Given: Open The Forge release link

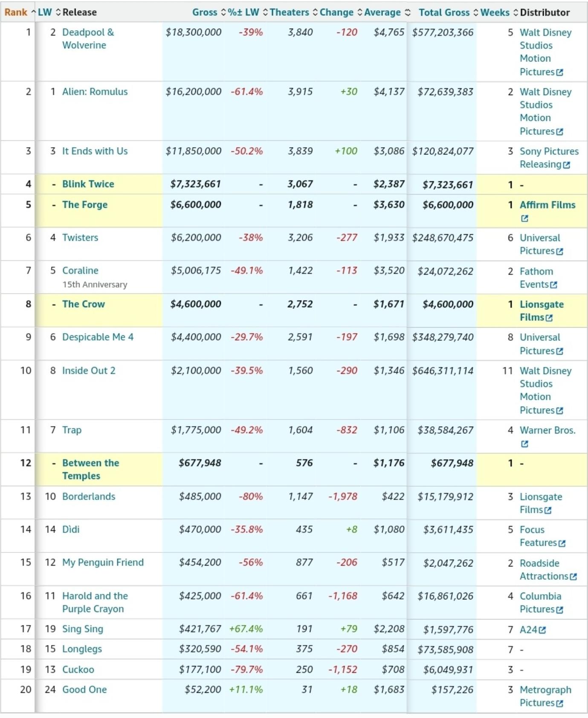Looking at the screenshot, I should tap(84, 204).
